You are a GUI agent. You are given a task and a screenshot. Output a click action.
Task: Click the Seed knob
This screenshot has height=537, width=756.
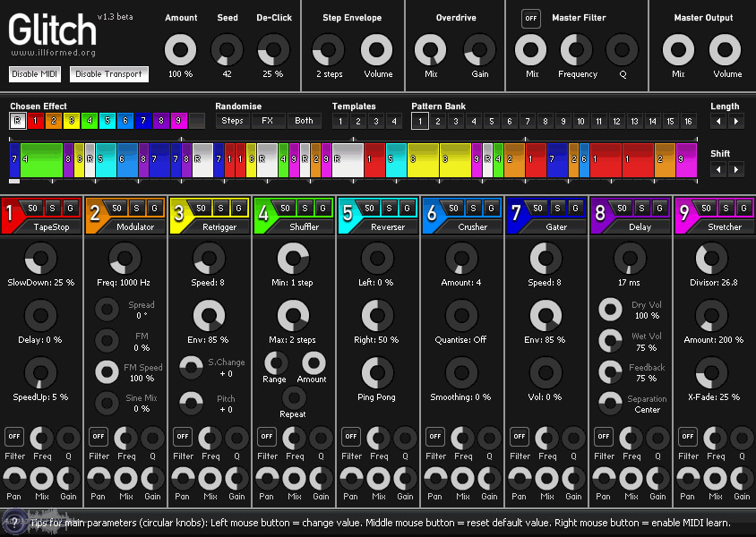point(228,50)
